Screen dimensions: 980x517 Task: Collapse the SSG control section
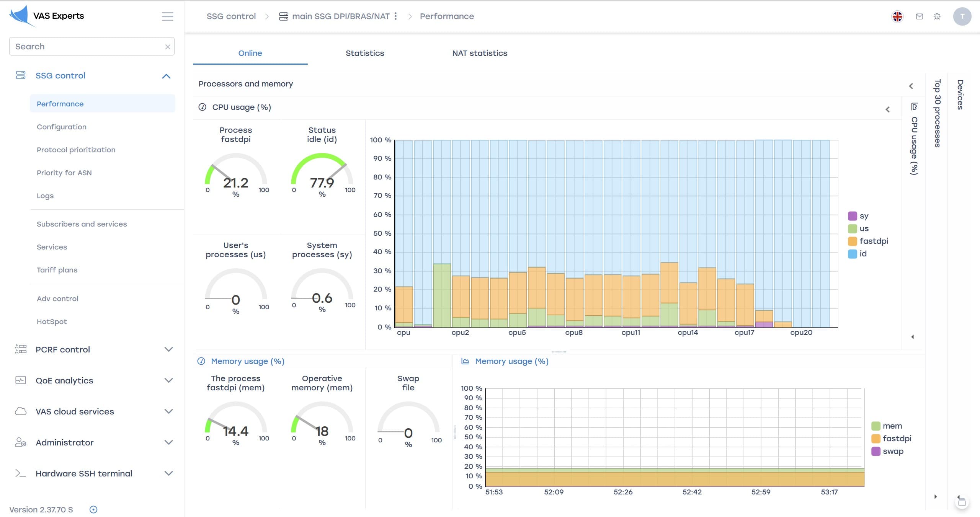click(x=166, y=76)
